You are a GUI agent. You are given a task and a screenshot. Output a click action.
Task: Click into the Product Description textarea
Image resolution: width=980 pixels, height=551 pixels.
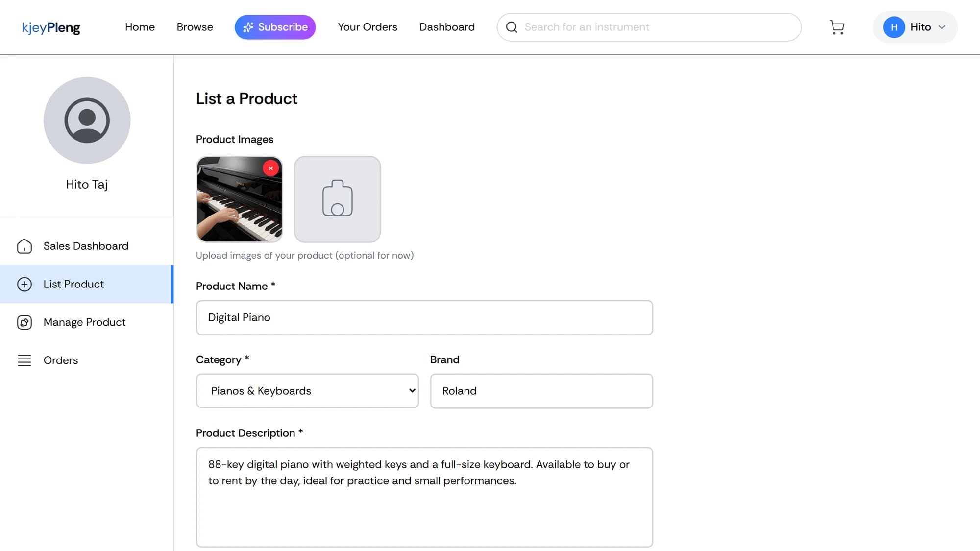click(424, 497)
